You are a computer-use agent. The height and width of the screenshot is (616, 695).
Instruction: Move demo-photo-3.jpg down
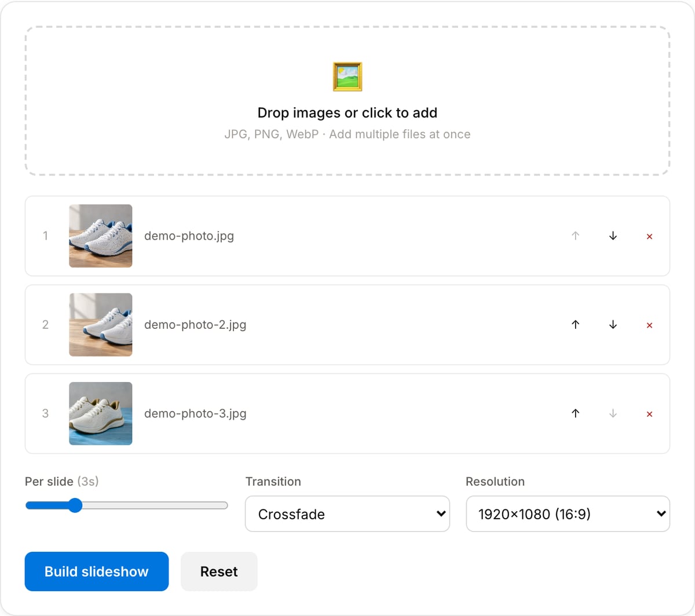(613, 413)
